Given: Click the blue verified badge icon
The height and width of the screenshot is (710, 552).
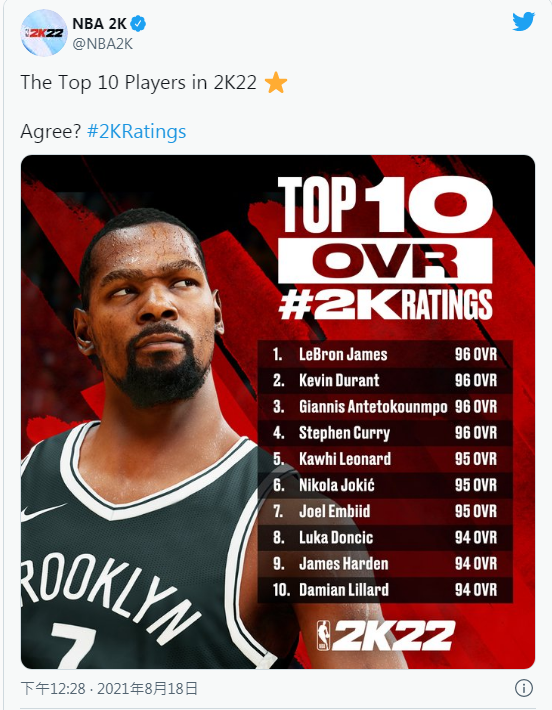Looking at the screenshot, I should coord(138,23).
